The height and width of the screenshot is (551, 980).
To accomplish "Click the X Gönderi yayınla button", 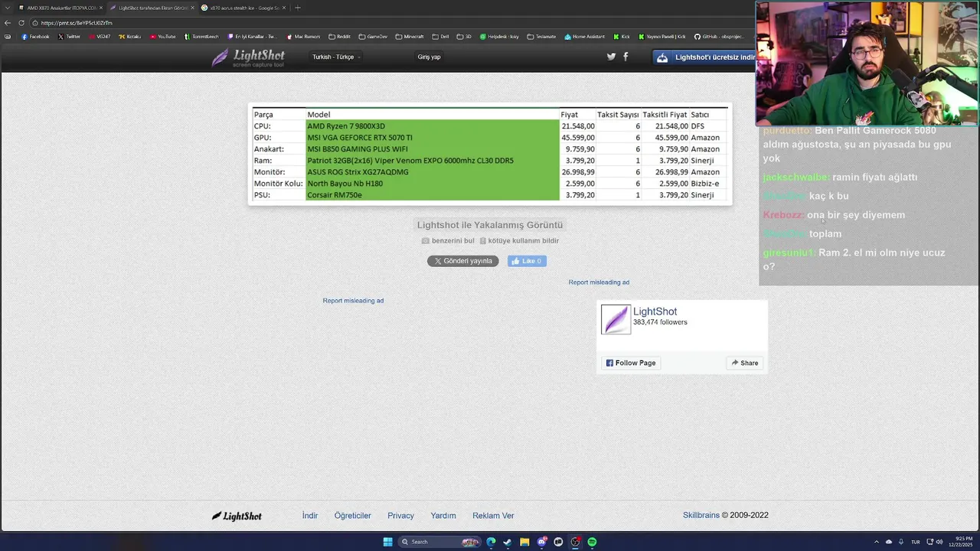I will (462, 261).
